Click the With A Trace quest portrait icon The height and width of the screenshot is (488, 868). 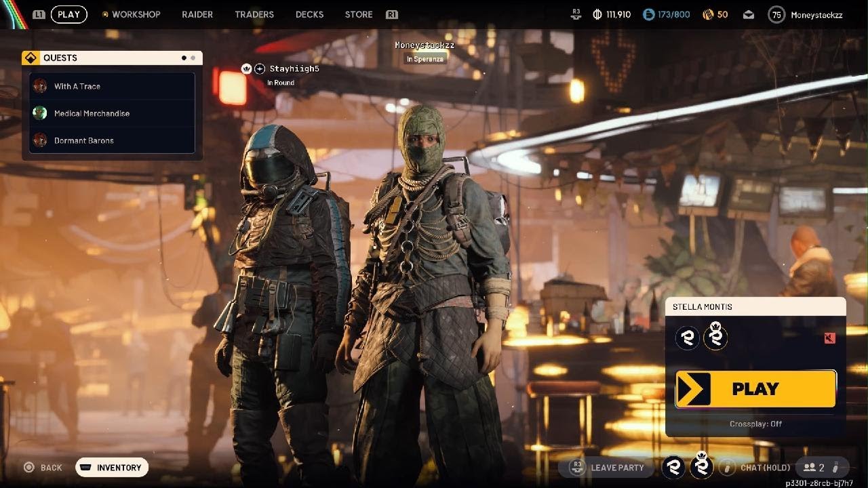[x=40, y=86]
